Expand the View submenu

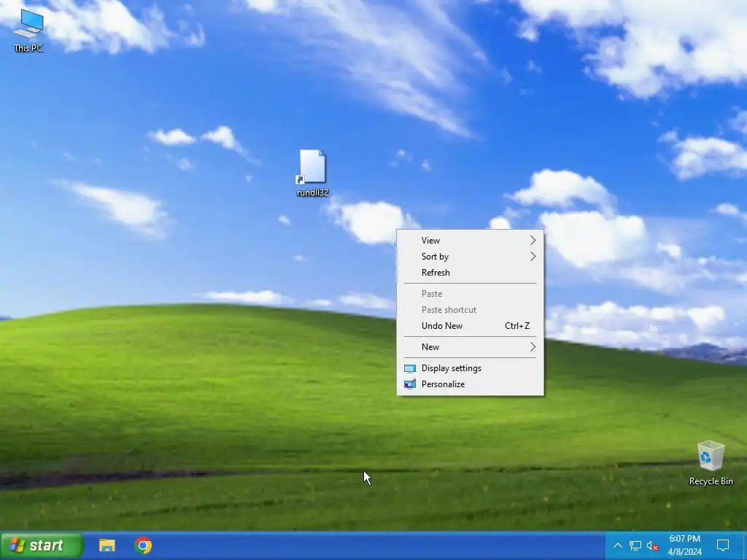471,241
